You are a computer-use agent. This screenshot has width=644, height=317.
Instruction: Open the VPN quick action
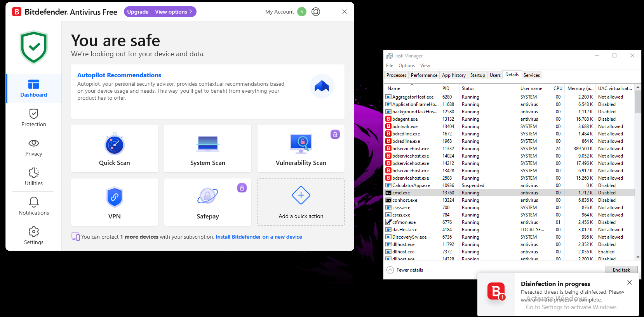(x=115, y=202)
